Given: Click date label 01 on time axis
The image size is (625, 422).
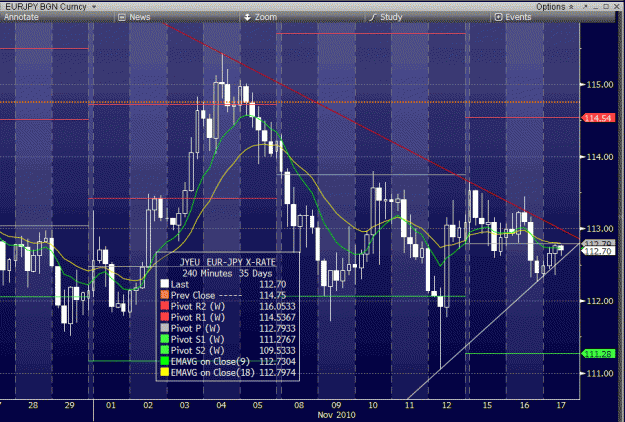Looking at the screenshot, I should pos(111,405).
